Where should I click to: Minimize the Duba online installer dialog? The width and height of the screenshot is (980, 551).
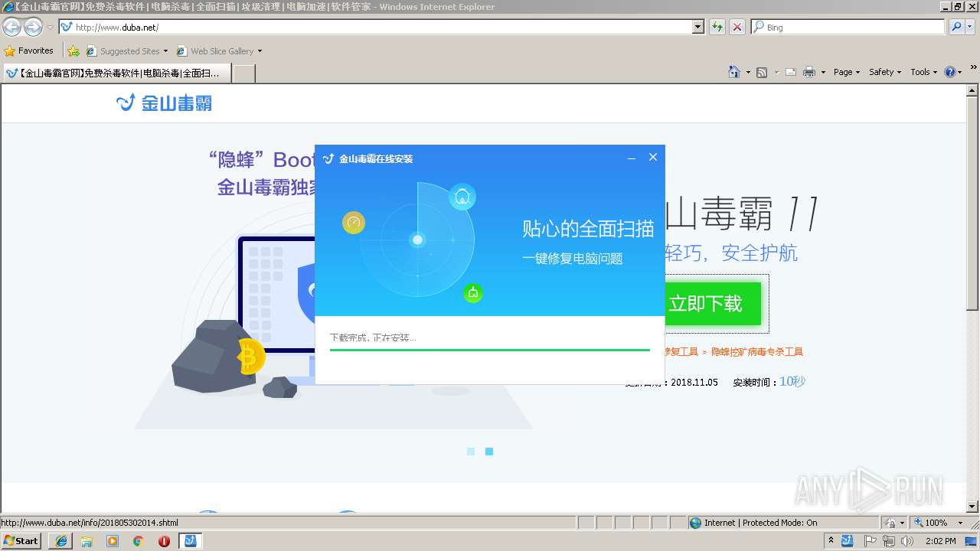tap(632, 158)
